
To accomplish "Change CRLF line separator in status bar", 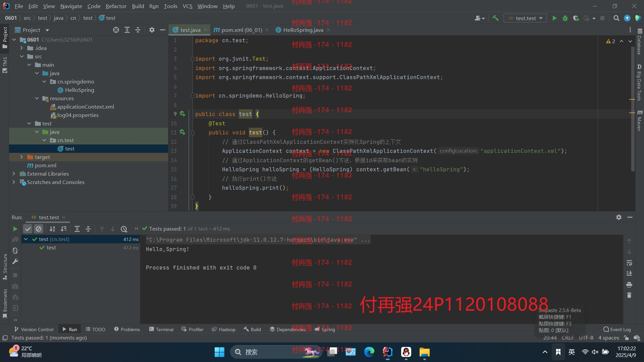I will 568,338.
